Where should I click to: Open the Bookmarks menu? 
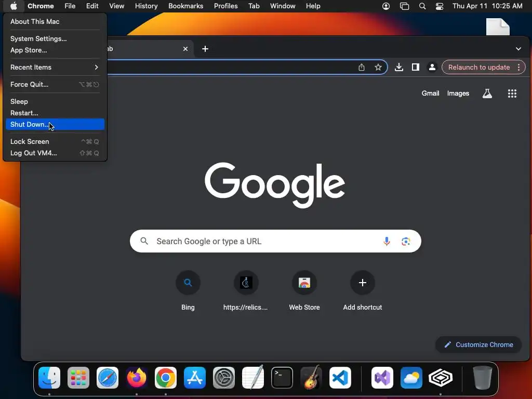point(186,6)
